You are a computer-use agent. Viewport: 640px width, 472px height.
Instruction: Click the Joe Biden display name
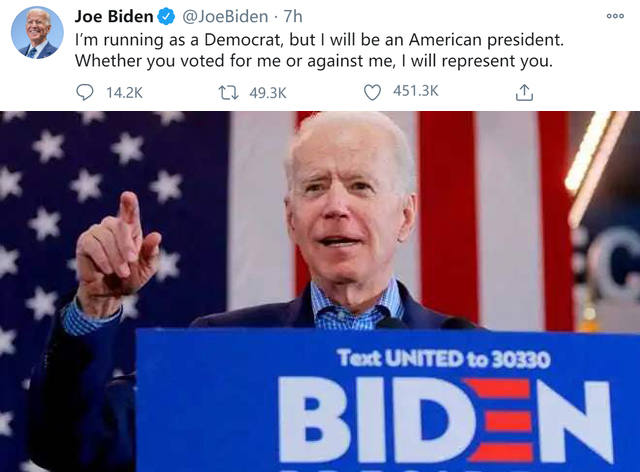(x=114, y=16)
